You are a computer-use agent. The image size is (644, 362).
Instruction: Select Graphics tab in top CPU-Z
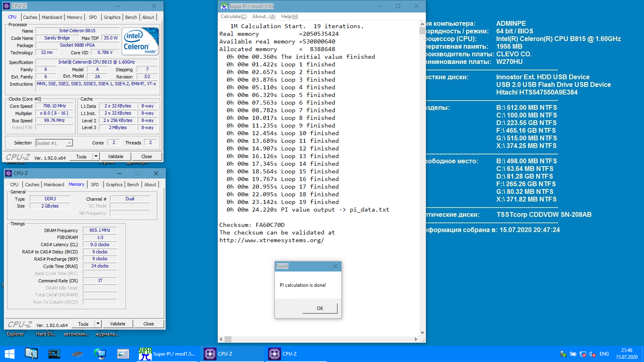pos(112,17)
